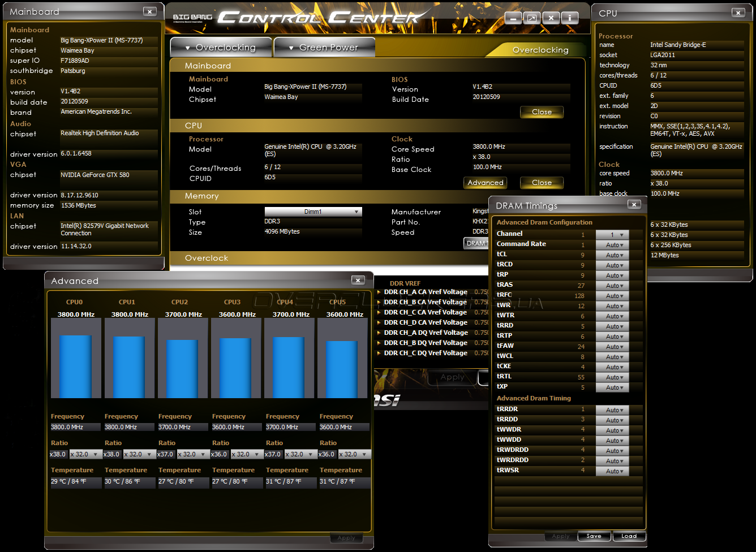This screenshot has height=552, width=756.
Task: Select 'Realtek High Definition Audio' in Mainboard window
Action: 100,133
